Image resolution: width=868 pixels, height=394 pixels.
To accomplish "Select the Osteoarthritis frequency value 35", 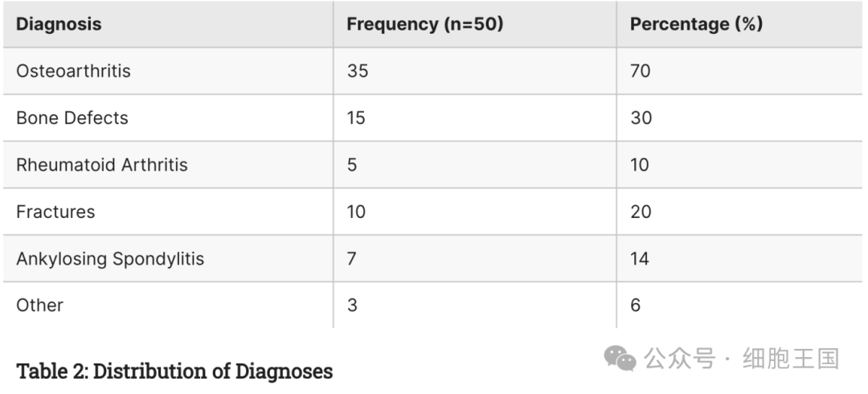I will click(358, 71).
